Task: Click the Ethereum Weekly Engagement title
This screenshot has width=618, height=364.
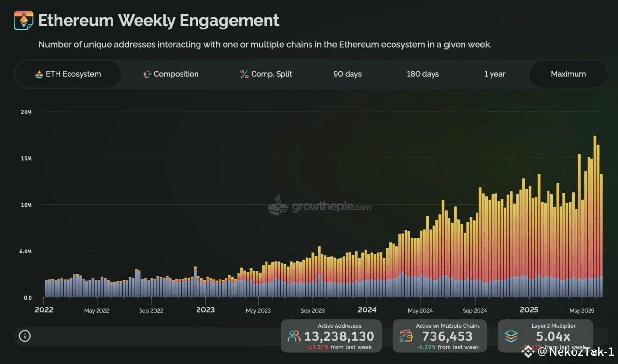Action: pyautogui.click(x=158, y=20)
